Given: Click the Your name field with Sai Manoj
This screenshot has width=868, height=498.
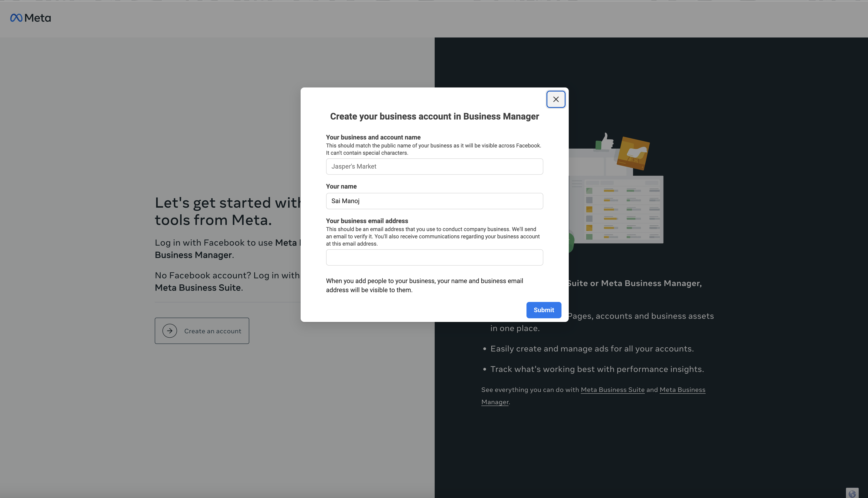Looking at the screenshot, I should point(434,201).
